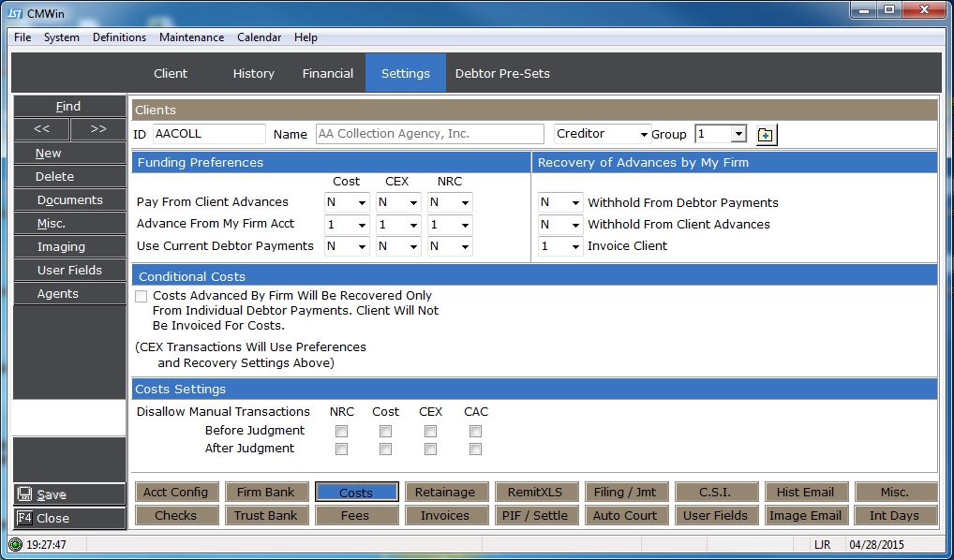The image size is (954, 560).
Task: Save the client record with disk icon button
Action: 68,494
